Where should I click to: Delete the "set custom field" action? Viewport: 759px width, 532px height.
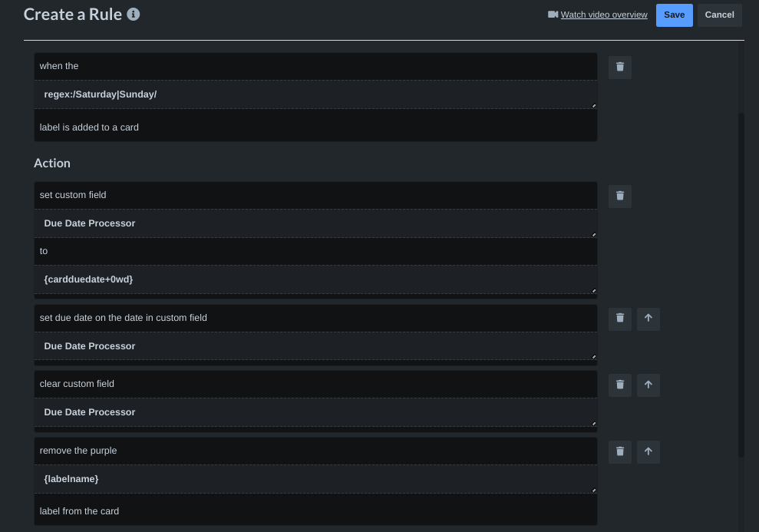tap(619, 196)
